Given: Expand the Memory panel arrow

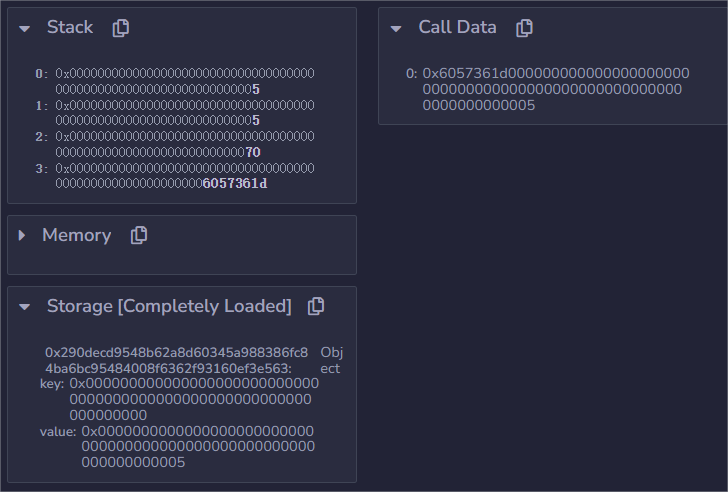Looking at the screenshot, I should tap(22, 236).
